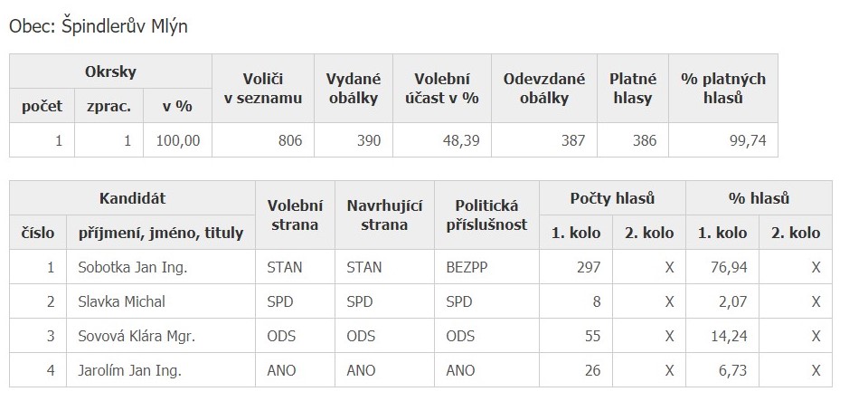This screenshot has height=401, width=868.
Task: Select the 297 first-round votes cell
Action: pyautogui.click(x=576, y=267)
